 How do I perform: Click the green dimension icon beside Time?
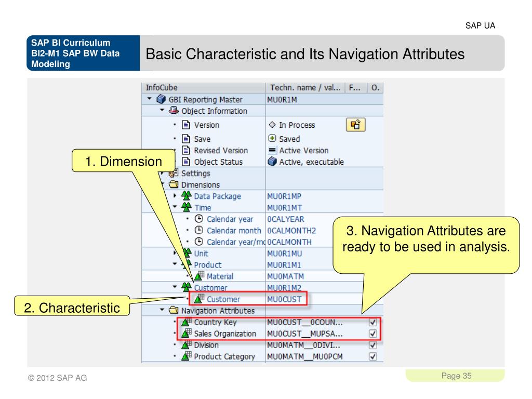click(x=188, y=207)
